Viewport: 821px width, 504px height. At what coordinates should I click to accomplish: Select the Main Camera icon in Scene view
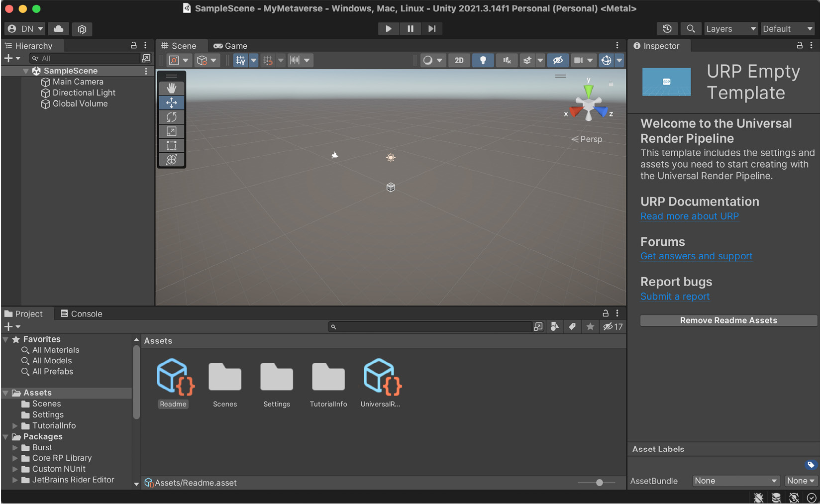(335, 155)
